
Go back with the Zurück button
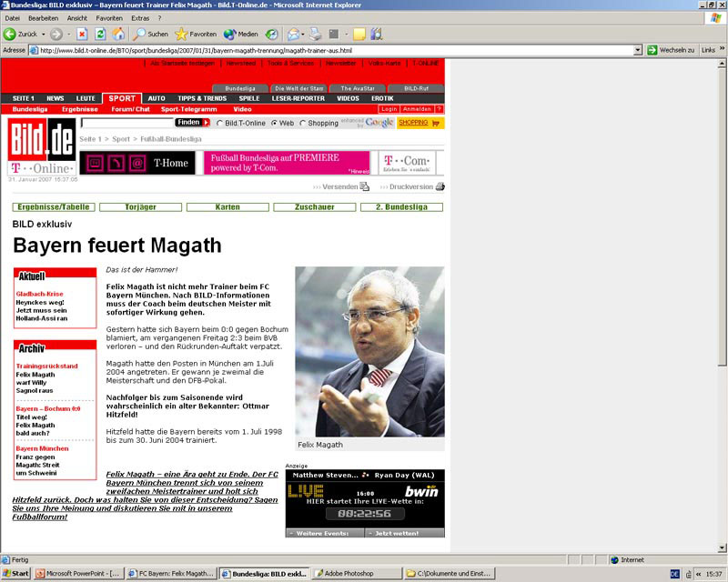(20, 34)
